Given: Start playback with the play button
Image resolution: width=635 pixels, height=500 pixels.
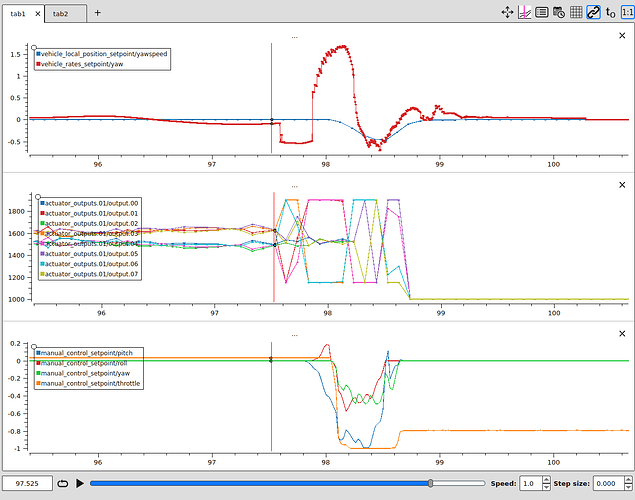Looking at the screenshot, I should pos(80,483).
